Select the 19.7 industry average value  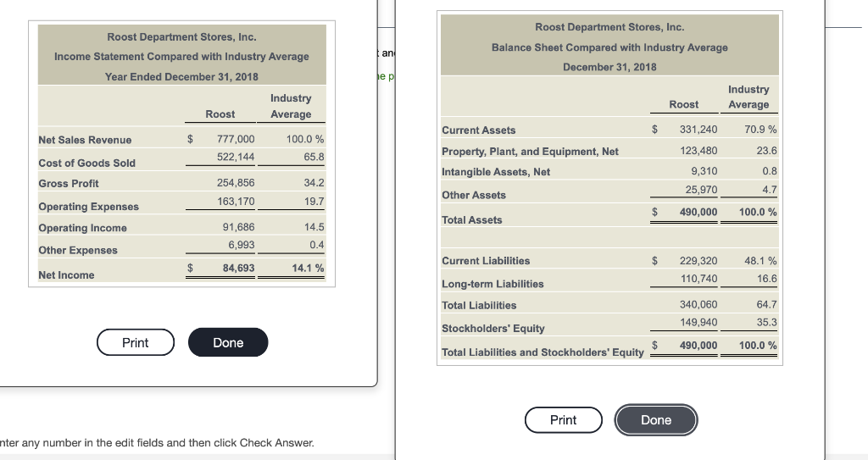coord(314,201)
